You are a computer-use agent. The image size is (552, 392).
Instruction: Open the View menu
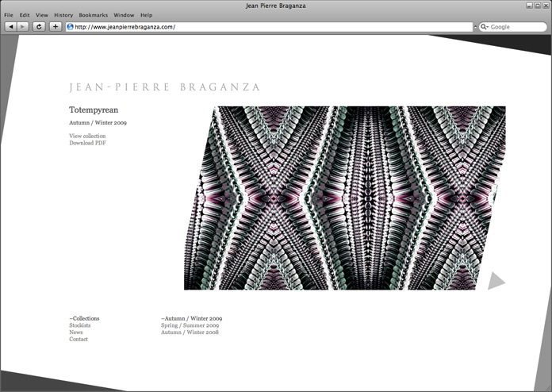click(42, 15)
